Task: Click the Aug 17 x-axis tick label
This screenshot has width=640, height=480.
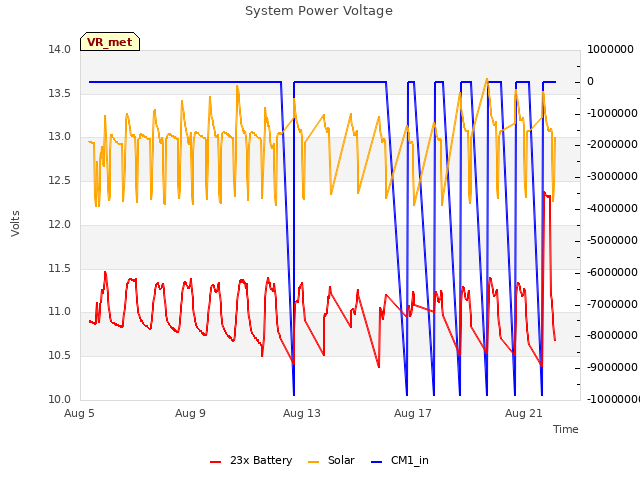Action: pos(413,413)
